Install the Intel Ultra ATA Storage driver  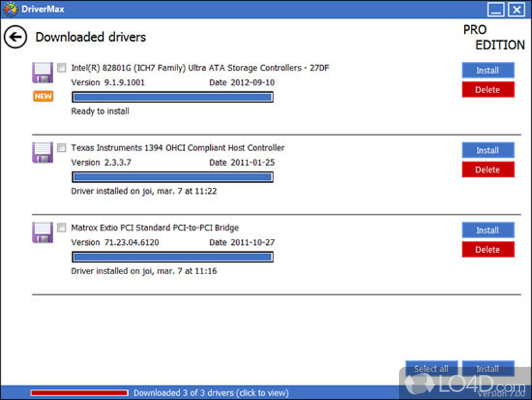pyautogui.click(x=488, y=70)
